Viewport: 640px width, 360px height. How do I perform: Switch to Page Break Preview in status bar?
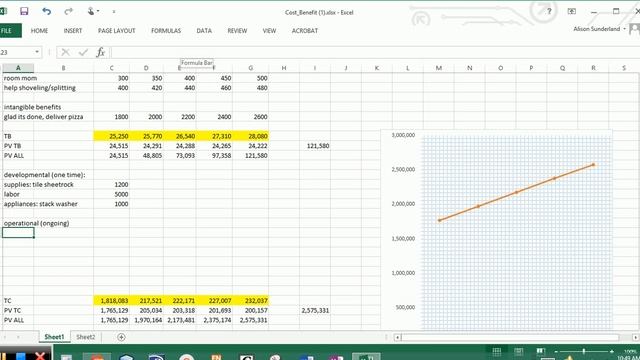click(541, 351)
